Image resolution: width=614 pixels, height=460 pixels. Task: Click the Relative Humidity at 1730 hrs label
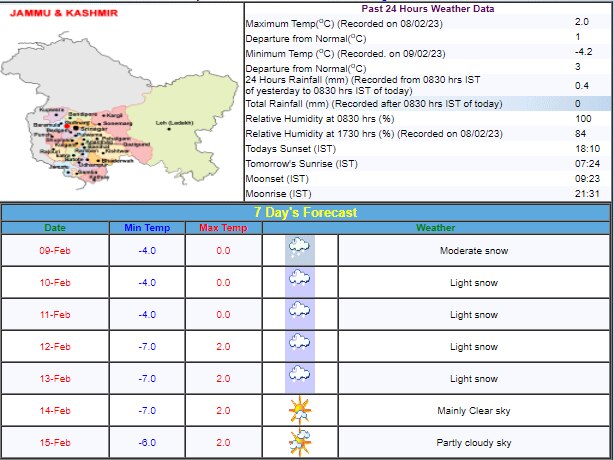pos(374,133)
